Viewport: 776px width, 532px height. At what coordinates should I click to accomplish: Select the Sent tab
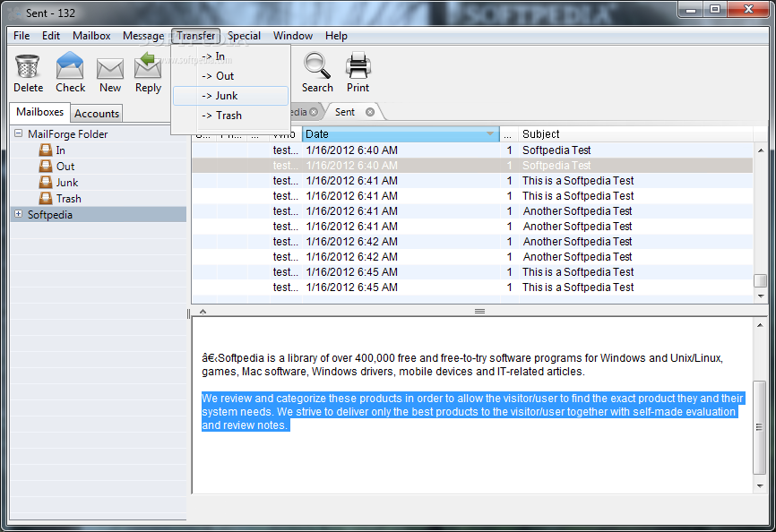(345, 112)
